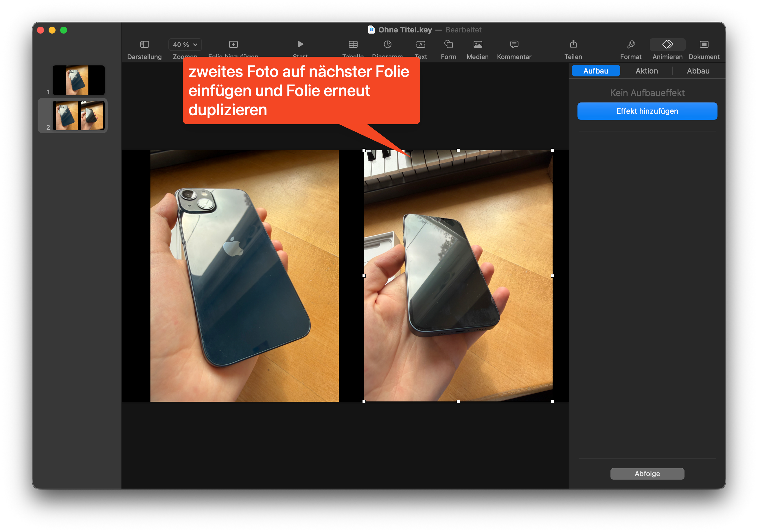Viewport: 758px width, 532px height.
Task: Toggle the Animieren inspector panel
Action: (x=667, y=44)
